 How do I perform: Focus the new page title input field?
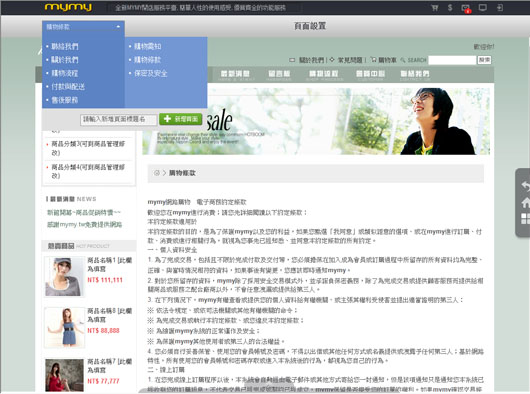point(119,119)
